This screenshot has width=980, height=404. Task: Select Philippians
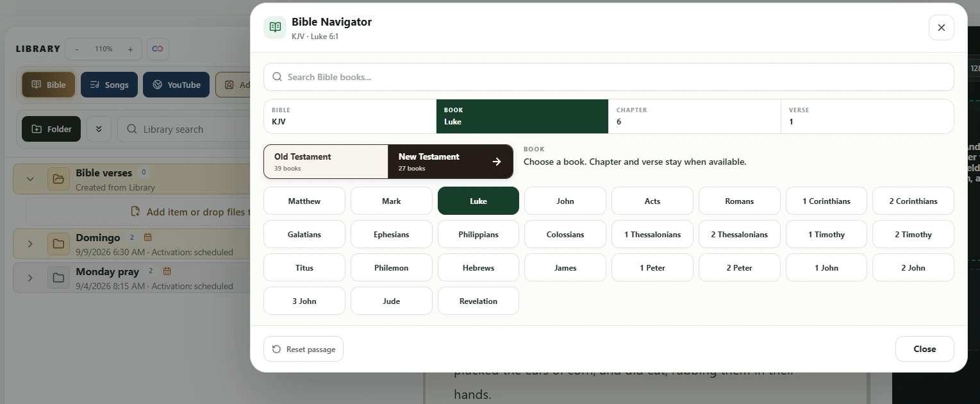pos(478,234)
